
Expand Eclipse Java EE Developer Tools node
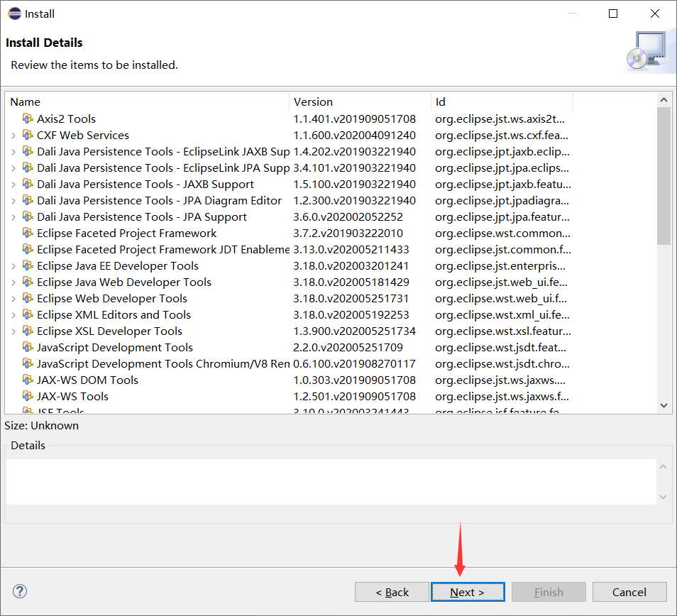pyautogui.click(x=13, y=266)
